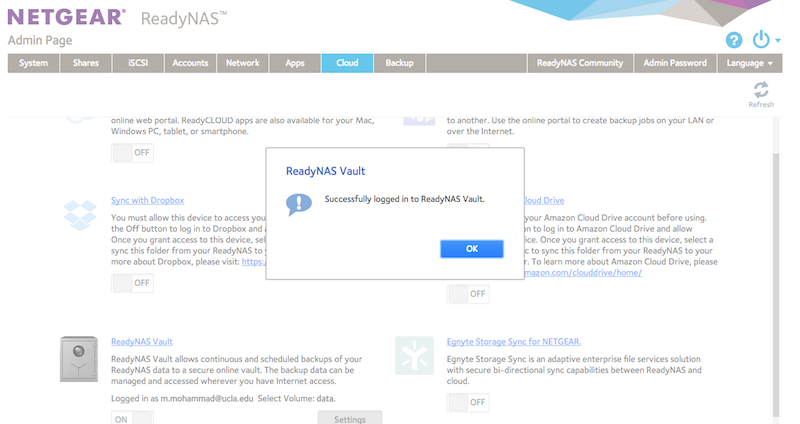Open the Shares tab
Image resolution: width=800 pixels, height=424 pixels.
[x=86, y=63]
